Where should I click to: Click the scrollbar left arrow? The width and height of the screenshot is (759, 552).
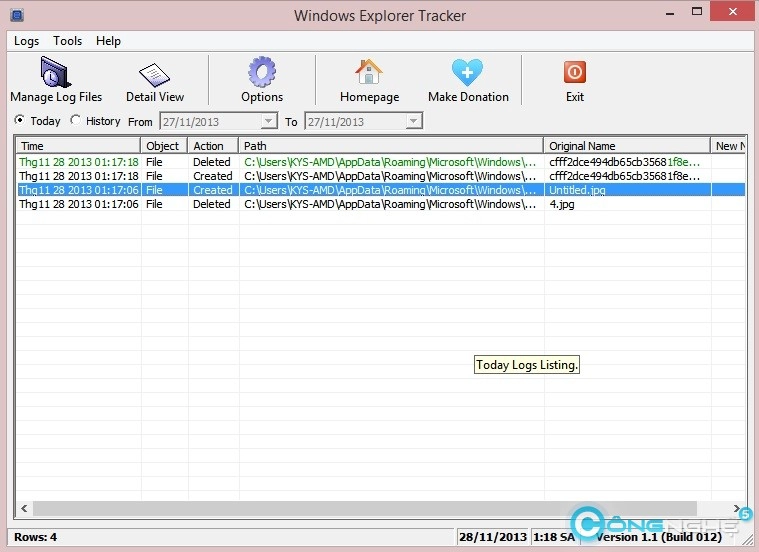(24, 508)
